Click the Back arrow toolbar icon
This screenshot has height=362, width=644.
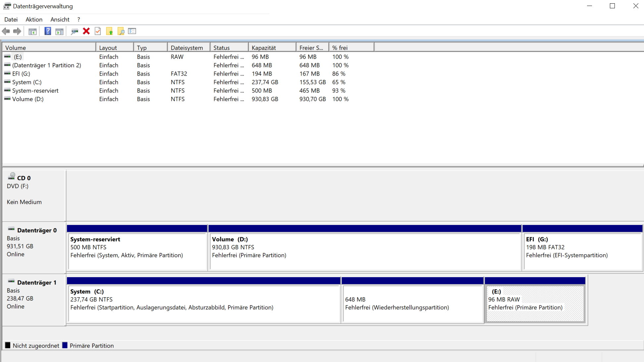6,31
